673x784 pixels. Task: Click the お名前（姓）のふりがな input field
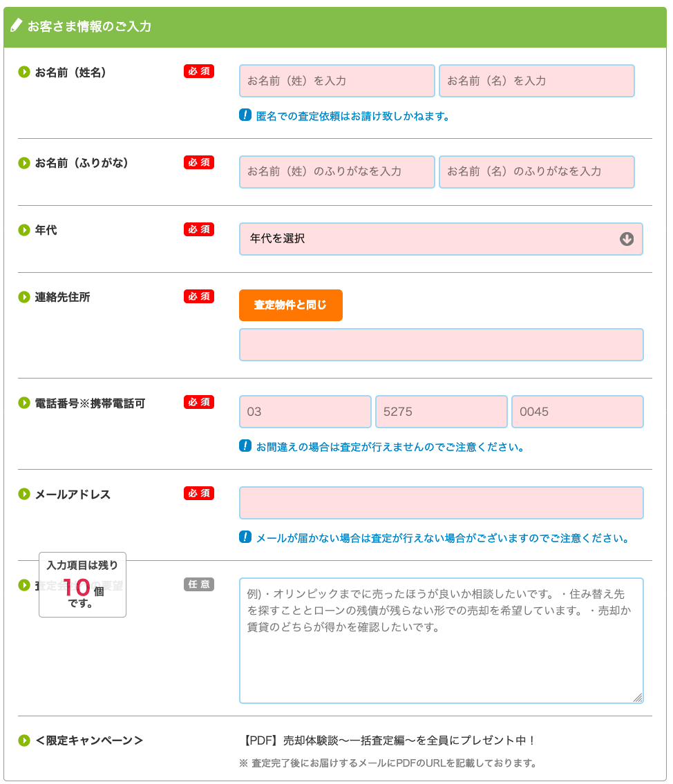pyautogui.click(x=337, y=171)
